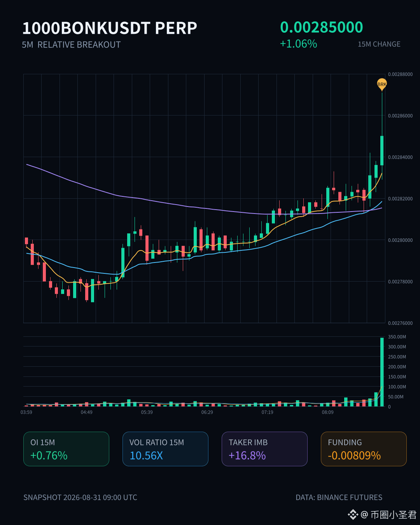Click the 06:29 time axis label
The image size is (420, 525).
[207, 412]
